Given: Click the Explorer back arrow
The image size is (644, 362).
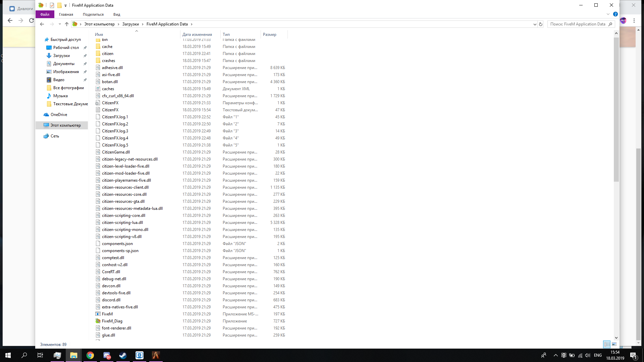Looking at the screenshot, I should pyautogui.click(x=42, y=24).
